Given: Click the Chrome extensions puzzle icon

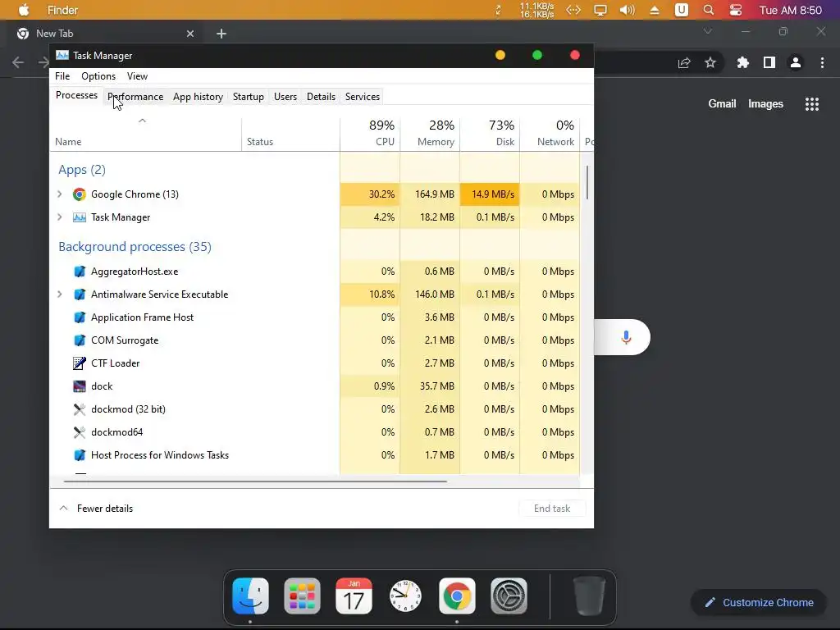Looking at the screenshot, I should [742, 62].
